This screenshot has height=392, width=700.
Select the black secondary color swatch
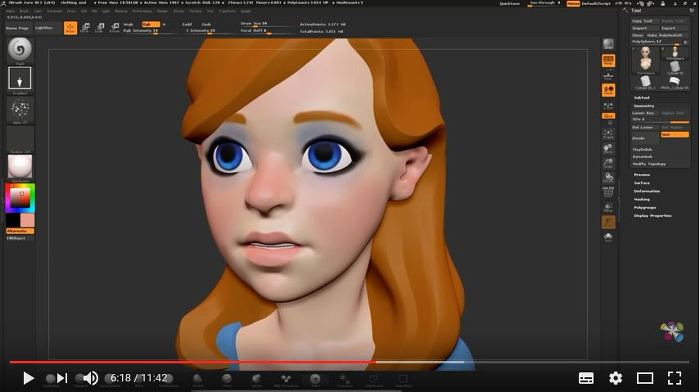pos(12,220)
